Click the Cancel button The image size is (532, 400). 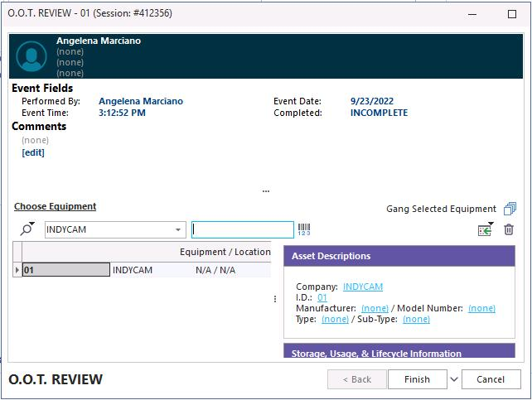pyautogui.click(x=490, y=379)
